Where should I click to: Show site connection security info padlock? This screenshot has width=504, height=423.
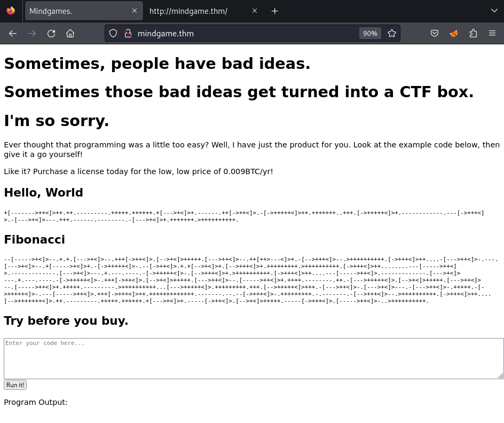(128, 33)
